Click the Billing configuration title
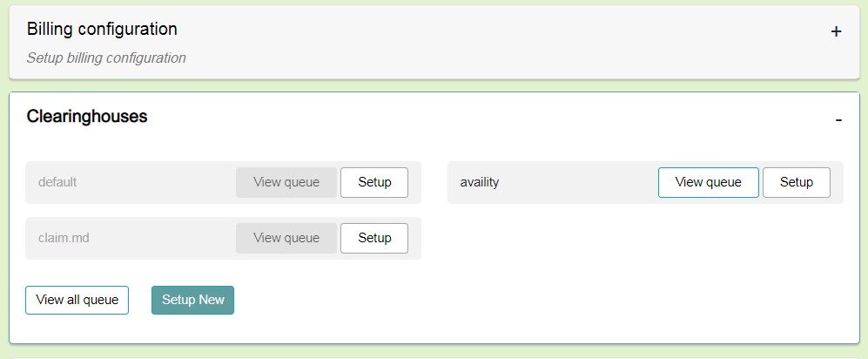This screenshot has width=868, height=359. [102, 29]
